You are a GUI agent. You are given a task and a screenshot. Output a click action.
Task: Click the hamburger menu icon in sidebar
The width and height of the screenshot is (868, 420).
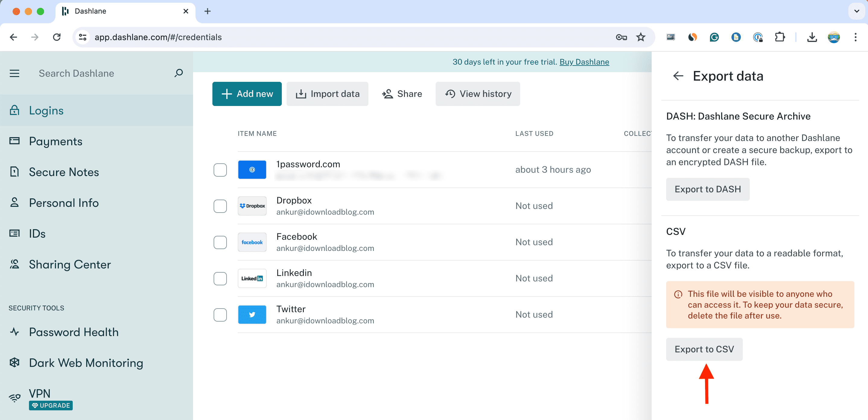click(14, 73)
